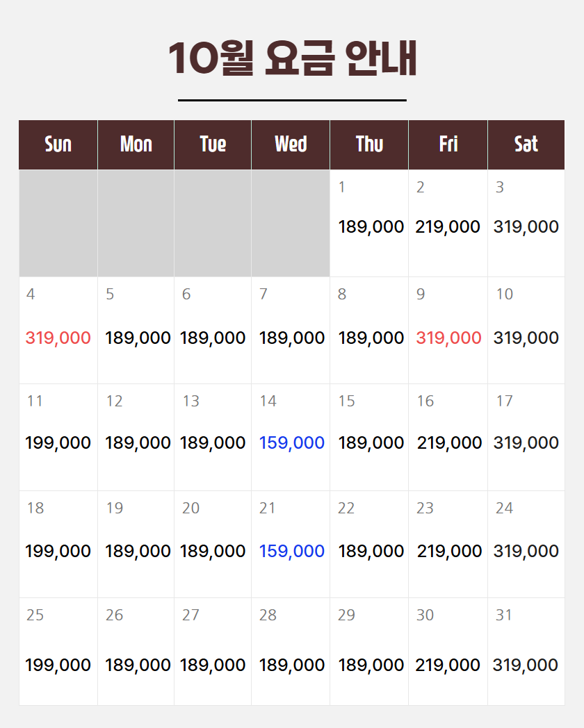Click the Sat column header
584x728 pixels.
pyautogui.click(x=526, y=144)
